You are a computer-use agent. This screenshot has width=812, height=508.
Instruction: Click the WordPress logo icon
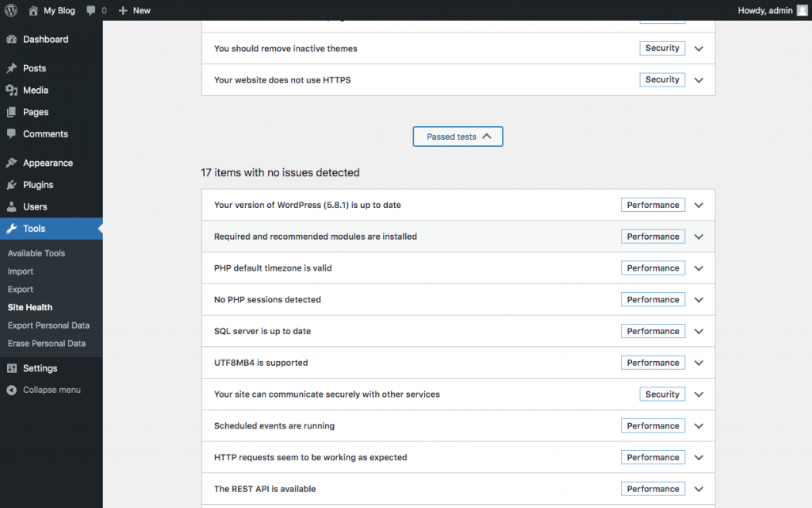point(11,10)
